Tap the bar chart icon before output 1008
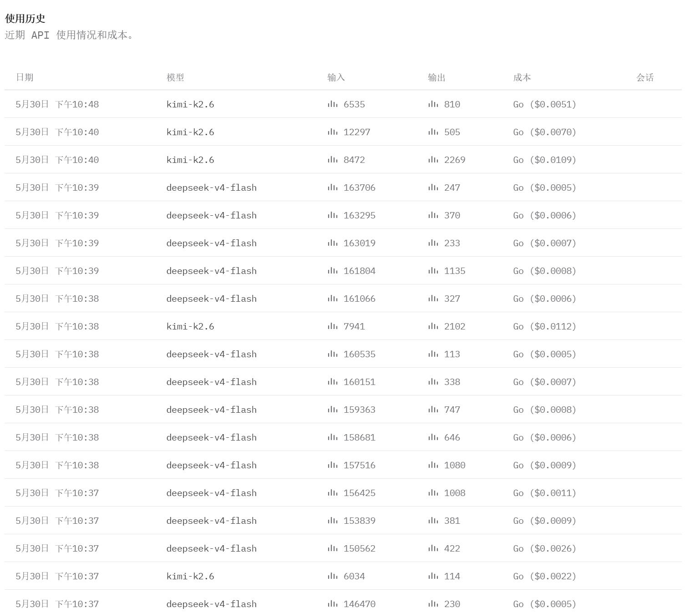This screenshot has width=700, height=613. (x=433, y=493)
